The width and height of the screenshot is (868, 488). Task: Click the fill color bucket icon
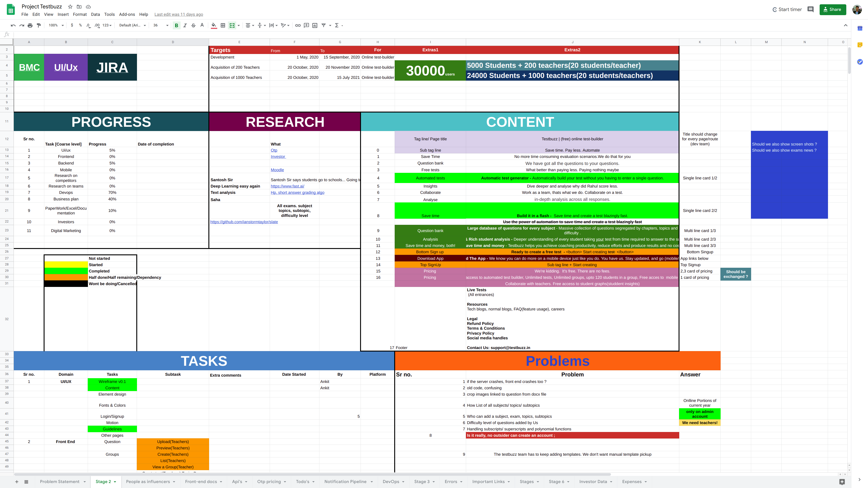[x=214, y=25]
